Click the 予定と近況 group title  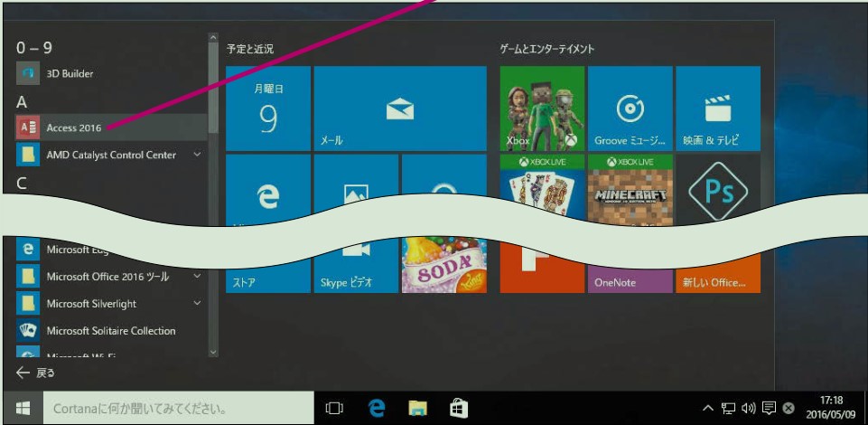249,49
